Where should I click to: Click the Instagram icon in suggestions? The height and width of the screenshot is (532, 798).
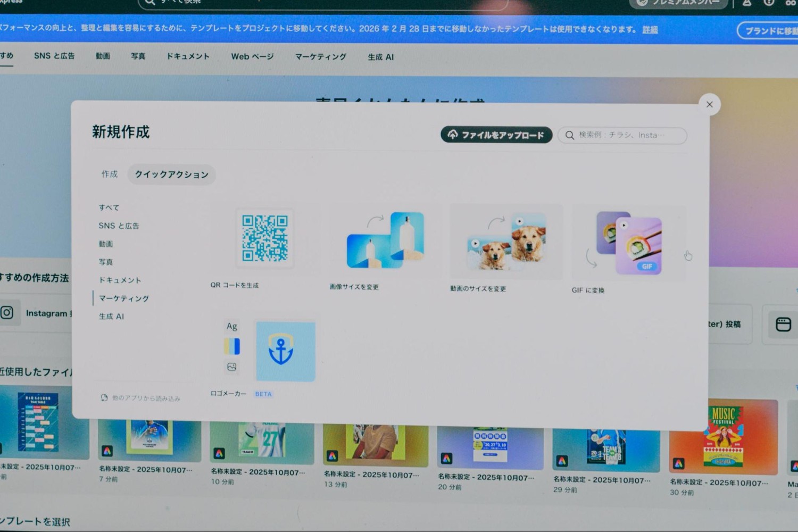click(x=7, y=312)
